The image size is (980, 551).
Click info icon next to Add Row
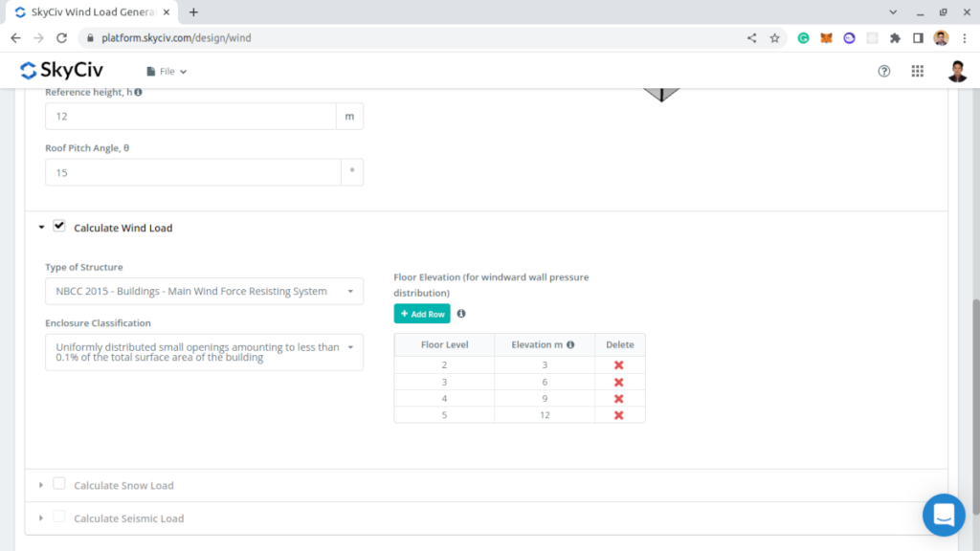[x=461, y=314]
